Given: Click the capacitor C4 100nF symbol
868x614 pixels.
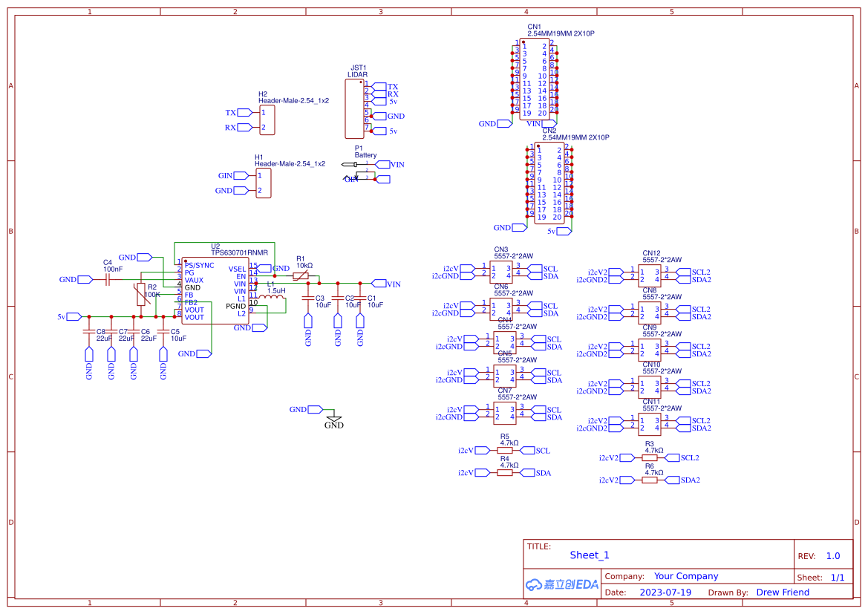Looking at the screenshot, I should (108, 279).
